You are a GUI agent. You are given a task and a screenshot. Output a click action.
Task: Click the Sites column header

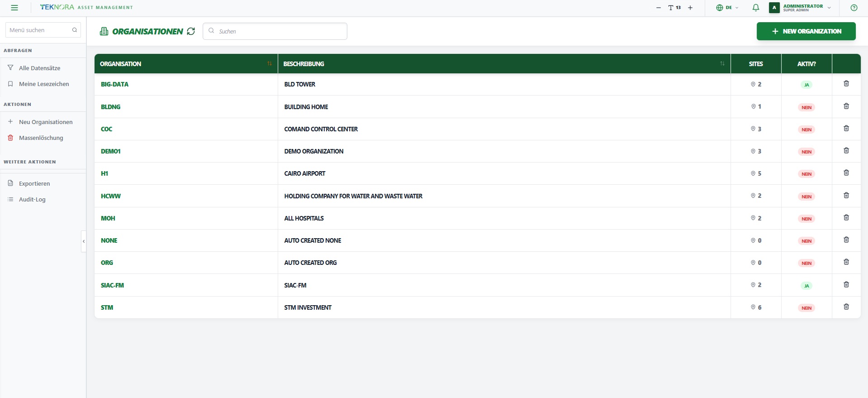click(x=756, y=64)
